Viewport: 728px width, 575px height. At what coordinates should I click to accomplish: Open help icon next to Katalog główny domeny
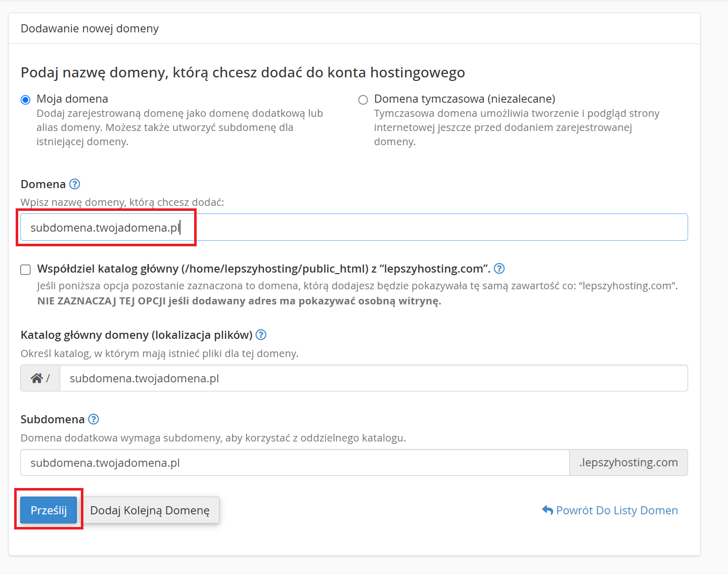click(x=261, y=335)
